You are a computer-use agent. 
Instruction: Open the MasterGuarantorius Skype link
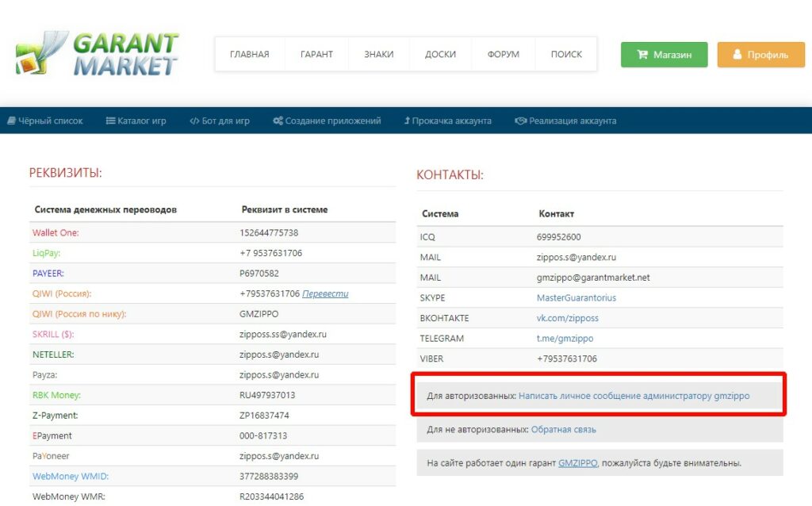576,297
